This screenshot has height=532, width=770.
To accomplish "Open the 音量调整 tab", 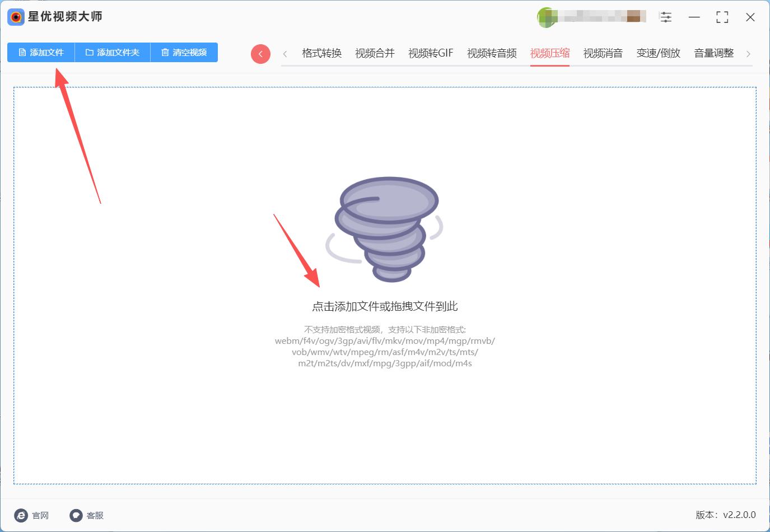I will 713,53.
